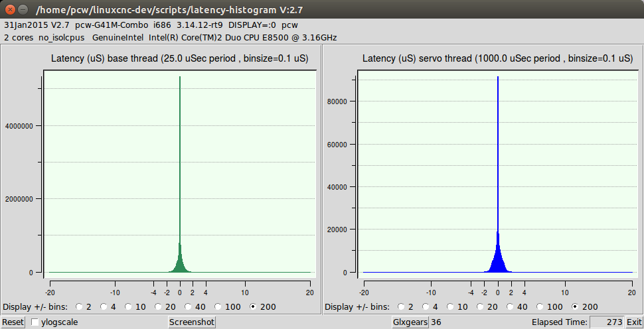The width and height of the screenshot is (644, 329).
Task: Click the Reset button
Action: tap(13, 322)
